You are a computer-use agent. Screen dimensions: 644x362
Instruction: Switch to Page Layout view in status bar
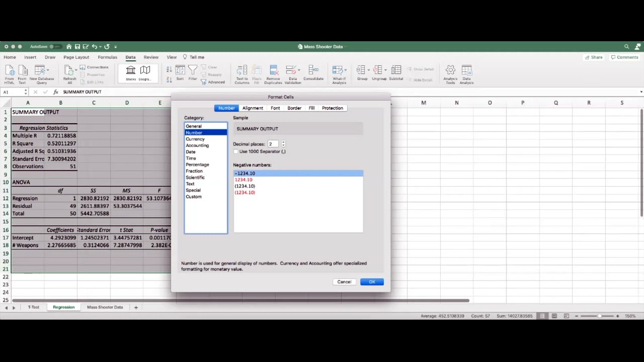(x=554, y=316)
